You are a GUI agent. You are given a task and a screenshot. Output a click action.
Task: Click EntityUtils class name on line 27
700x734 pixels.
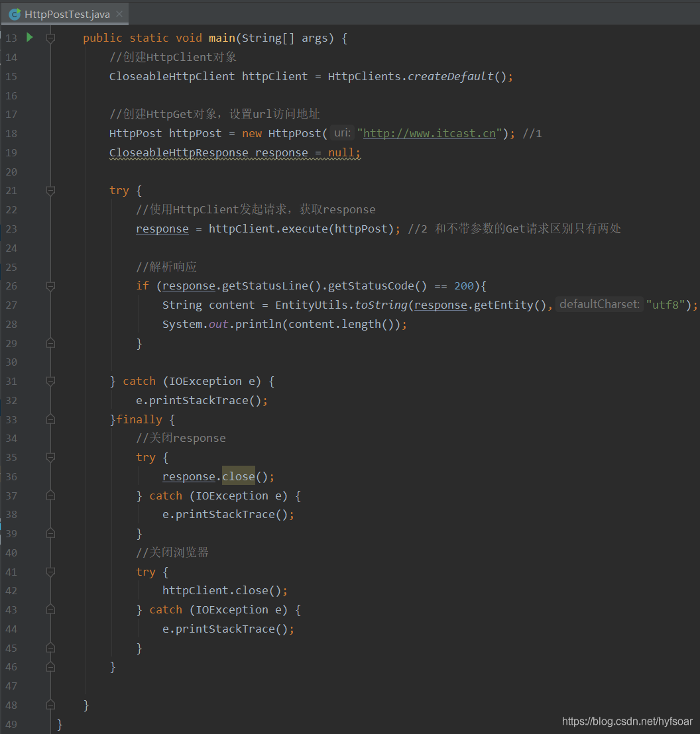tap(312, 305)
